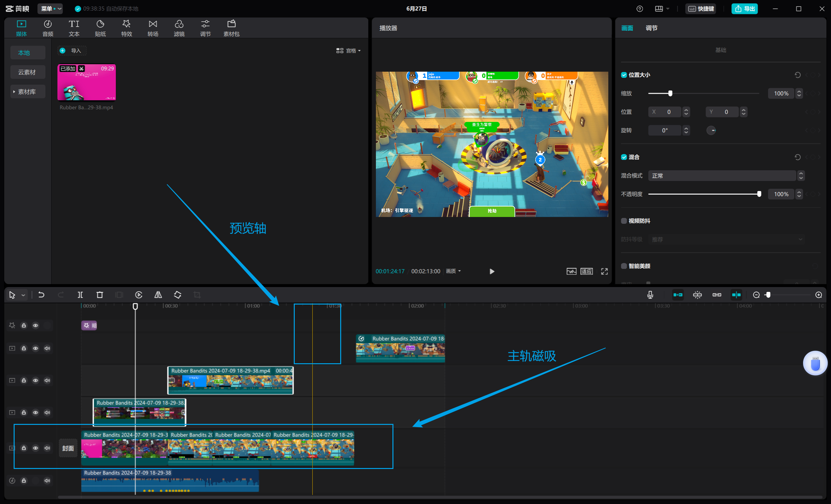Lock the effects track at top
831x504 pixels.
(24, 325)
